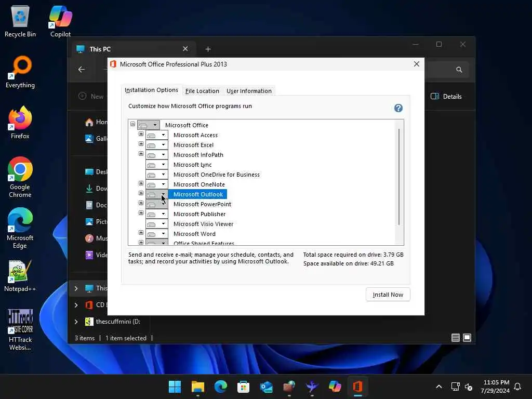Click "Microsoft Lync" feature label
Image resolution: width=532 pixels, height=399 pixels.
pos(192,165)
